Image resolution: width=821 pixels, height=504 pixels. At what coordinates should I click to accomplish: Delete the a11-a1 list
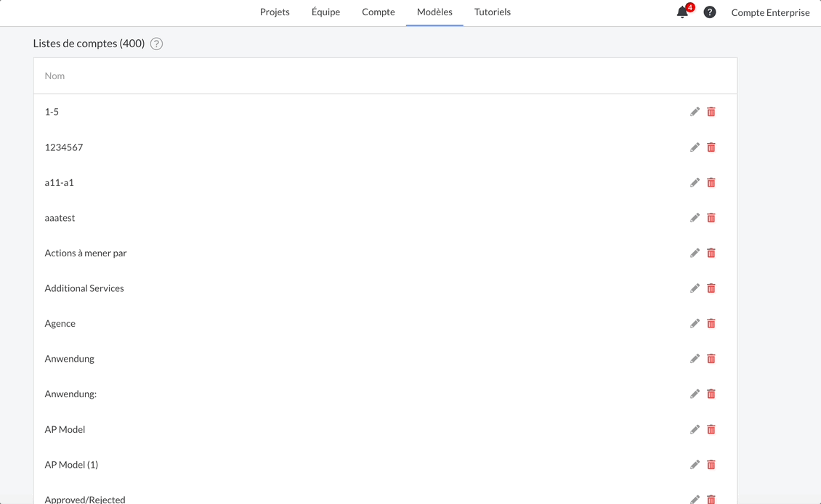coord(711,182)
